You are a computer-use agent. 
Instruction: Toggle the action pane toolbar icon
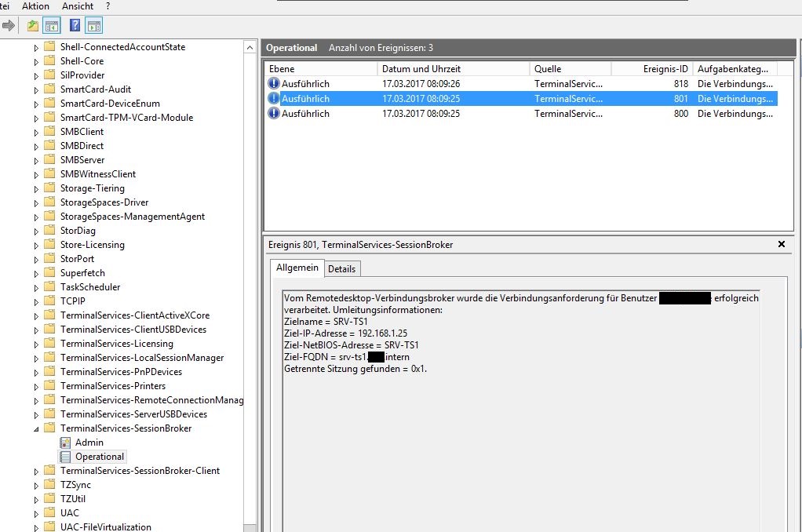pyautogui.click(x=93, y=26)
